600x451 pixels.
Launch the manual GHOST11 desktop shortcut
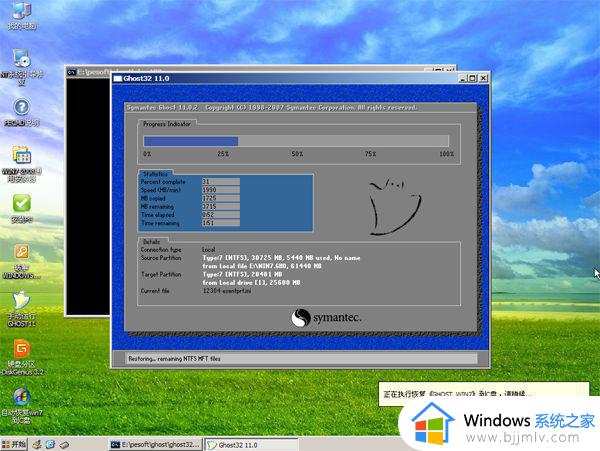22,309
